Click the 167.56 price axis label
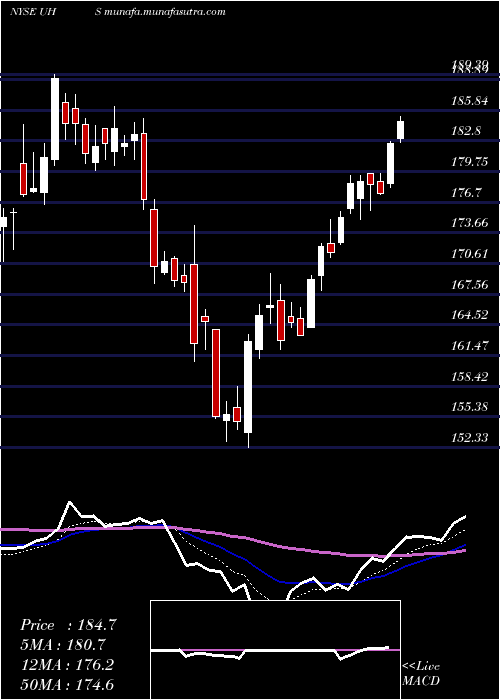 [470, 285]
